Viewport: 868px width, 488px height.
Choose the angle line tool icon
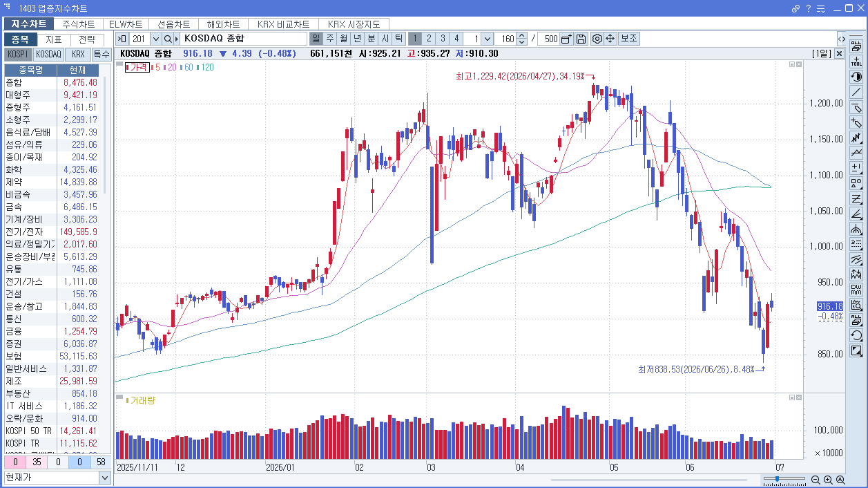pos(856,214)
